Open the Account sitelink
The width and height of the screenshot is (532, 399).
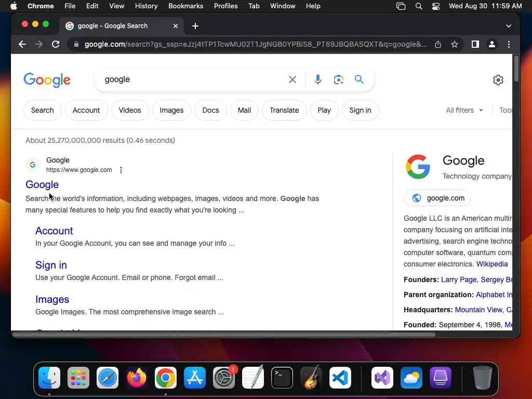[x=54, y=231]
